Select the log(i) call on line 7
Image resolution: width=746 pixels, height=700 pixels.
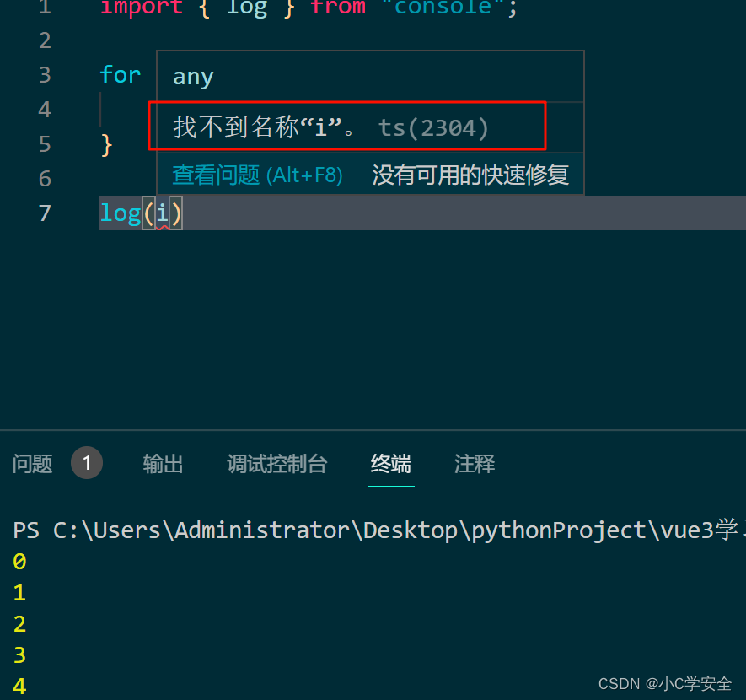(x=141, y=213)
